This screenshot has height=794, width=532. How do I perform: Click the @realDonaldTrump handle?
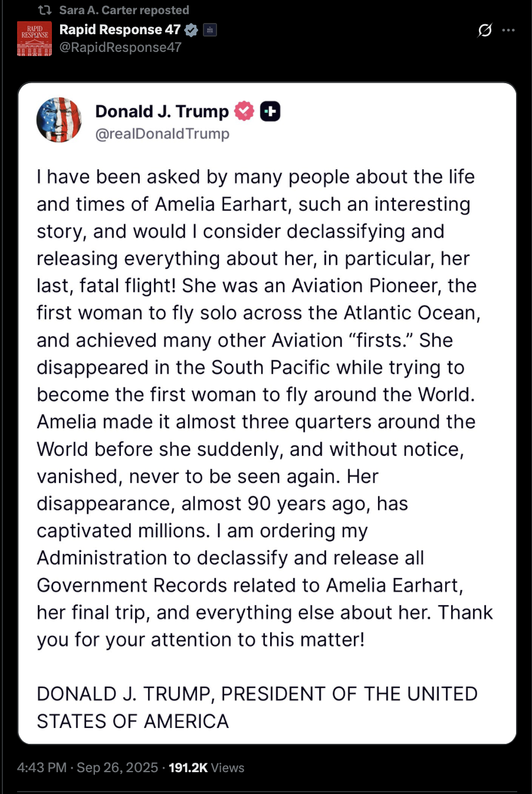click(162, 134)
